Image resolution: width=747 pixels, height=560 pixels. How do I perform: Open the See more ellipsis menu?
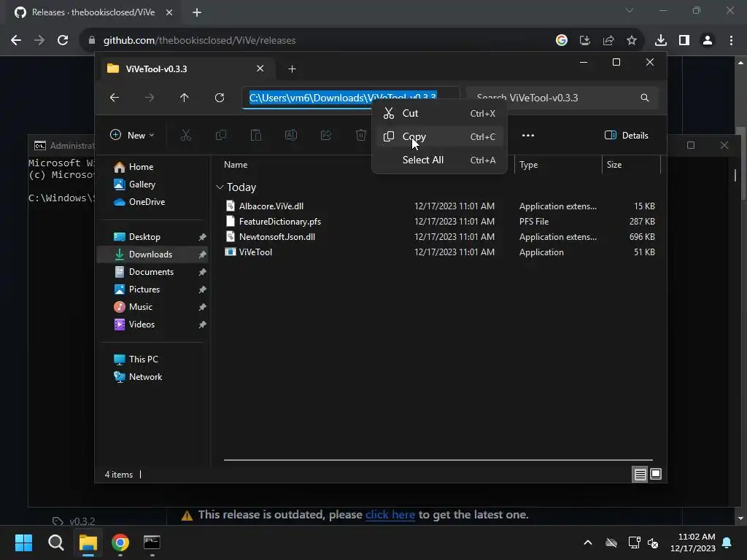click(528, 135)
